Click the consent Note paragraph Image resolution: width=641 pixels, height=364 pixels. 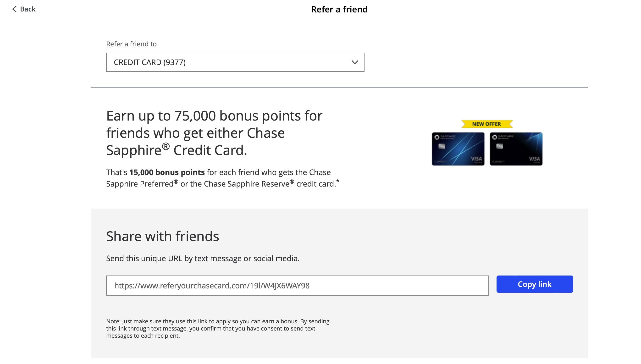pyautogui.click(x=217, y=329)
